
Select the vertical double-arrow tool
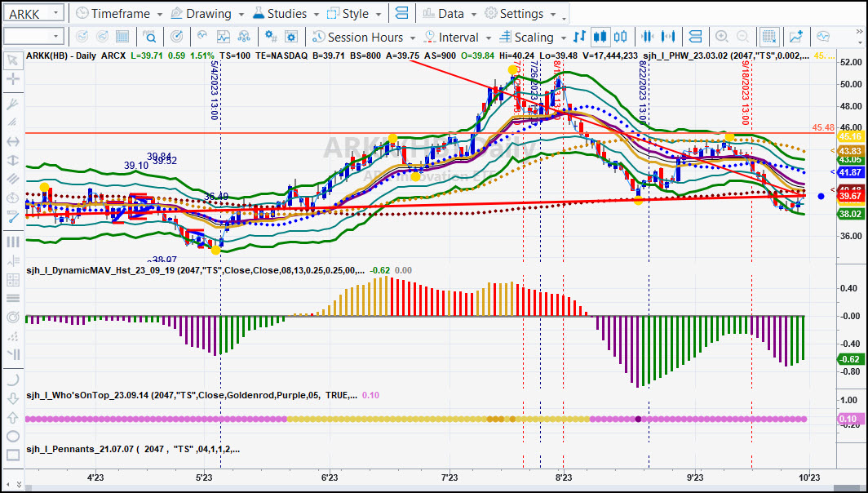coord(12,160)
